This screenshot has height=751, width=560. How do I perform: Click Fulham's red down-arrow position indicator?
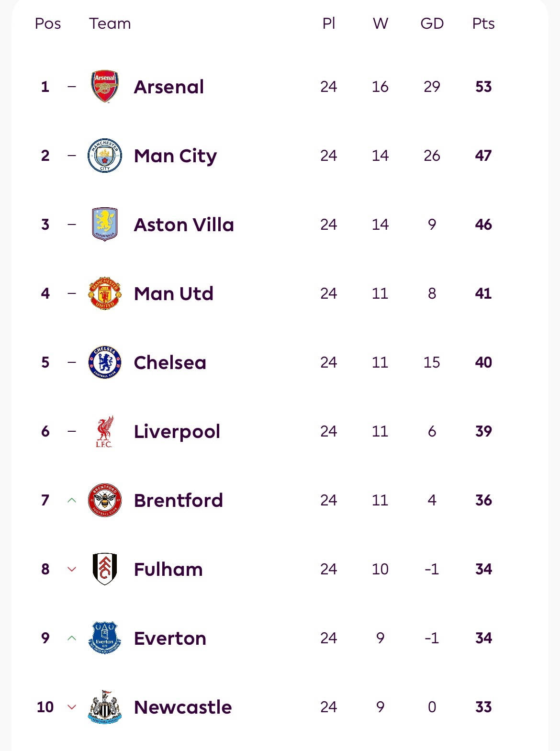pos(72,569)
